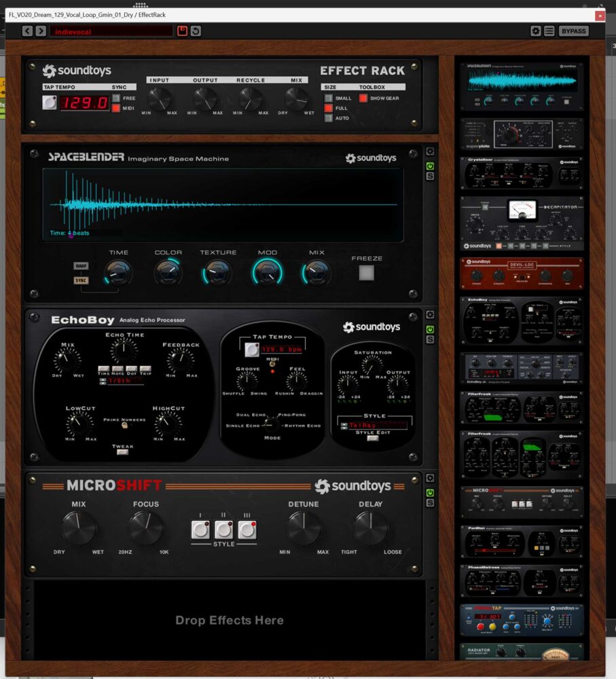Select the PrimalTap thumbnail in the toolbox
Viewport: 616px width, 679px height.
[522, 621]
